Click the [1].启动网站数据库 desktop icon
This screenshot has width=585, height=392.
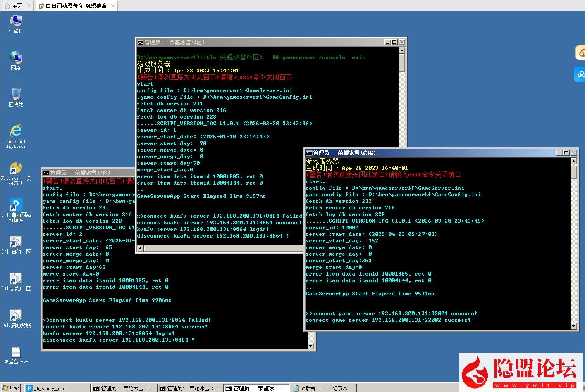pos(16,205)
